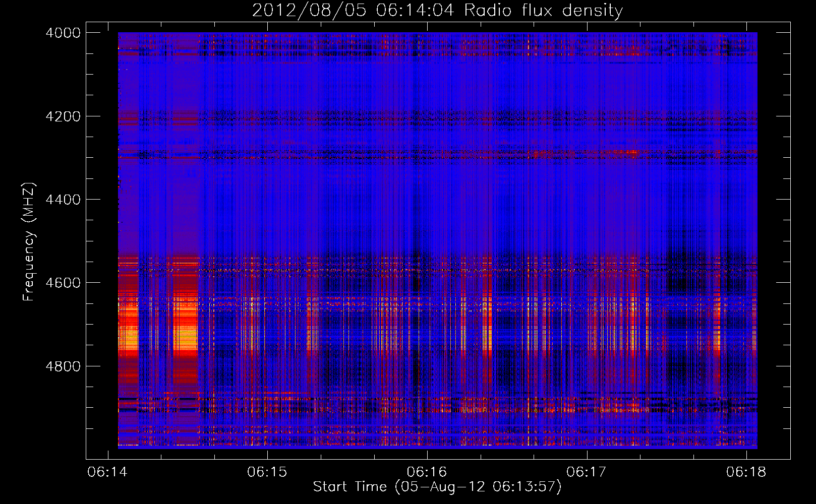The width and height of the screenshot is (816, 504).
Task: Click the plot title 'Radio flux density'
Action: click(544, 11)
